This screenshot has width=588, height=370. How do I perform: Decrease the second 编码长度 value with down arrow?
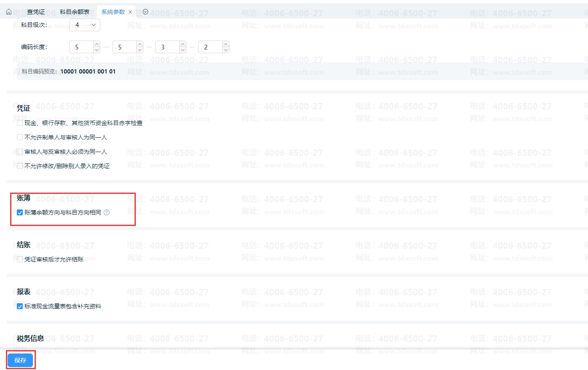pyautogui.click(x=140, y=50)
